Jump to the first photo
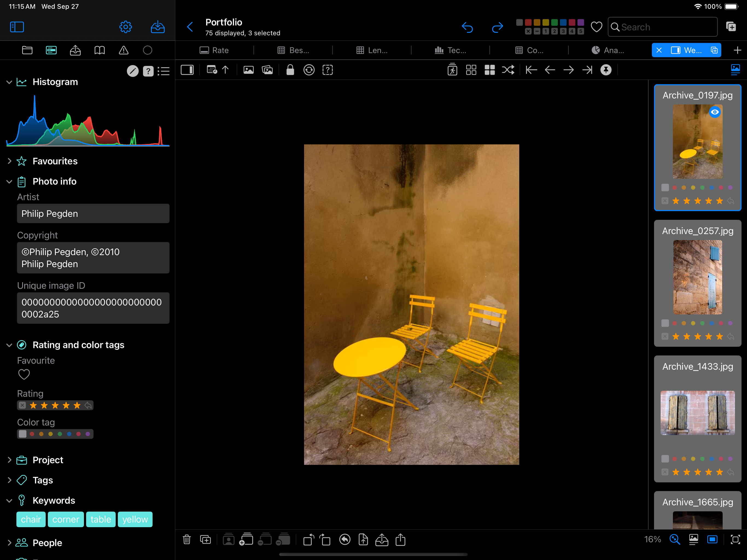The height and width of the screenshot is (560, 747). coord(531,70)
